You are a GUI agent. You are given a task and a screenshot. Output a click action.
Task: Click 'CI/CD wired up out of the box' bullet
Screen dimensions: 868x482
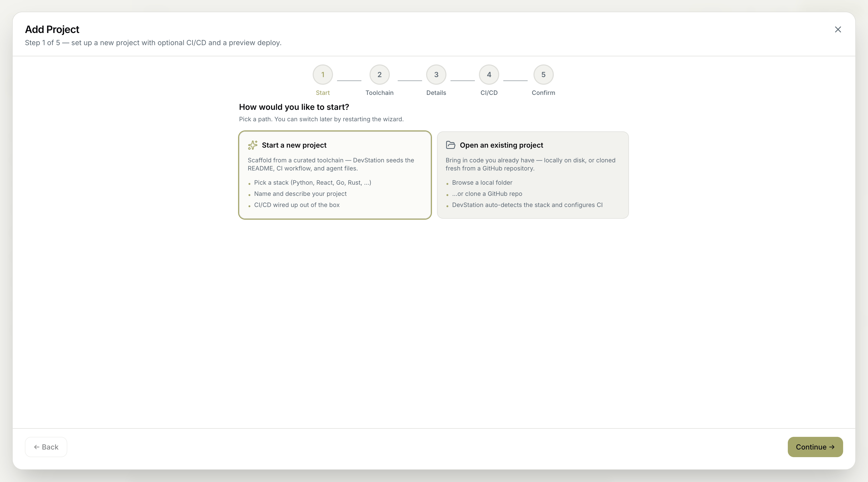click(296, 205)
